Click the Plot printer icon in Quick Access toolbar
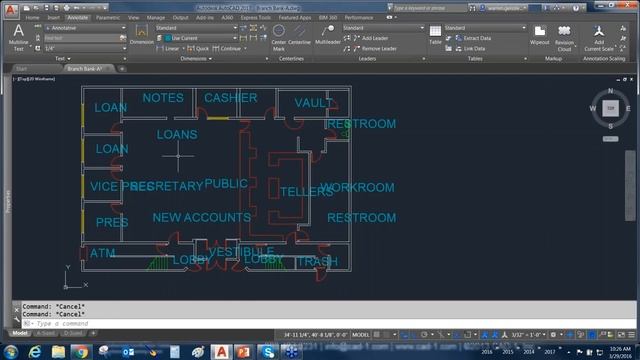The image size is (640, 360). pyautogui.click(x=66, y=8)
